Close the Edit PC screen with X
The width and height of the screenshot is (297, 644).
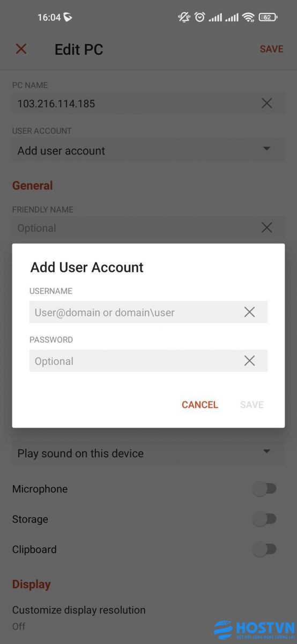(21, 49)
